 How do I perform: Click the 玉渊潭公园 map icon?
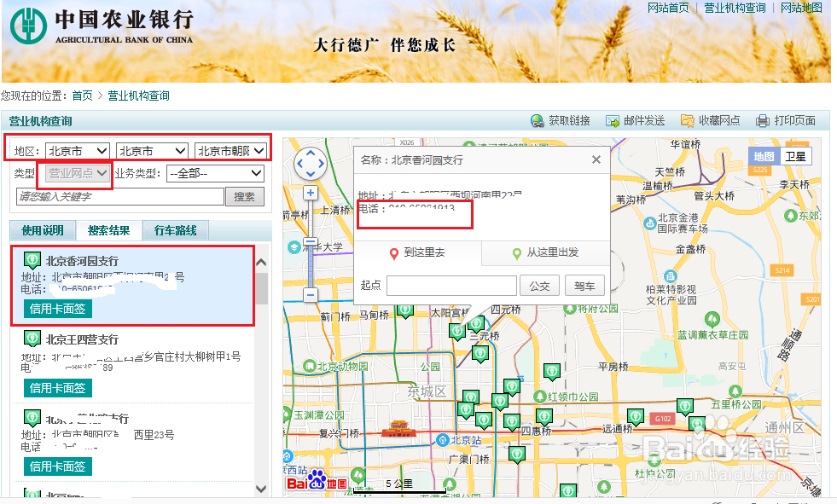click(x=287, y=414)
